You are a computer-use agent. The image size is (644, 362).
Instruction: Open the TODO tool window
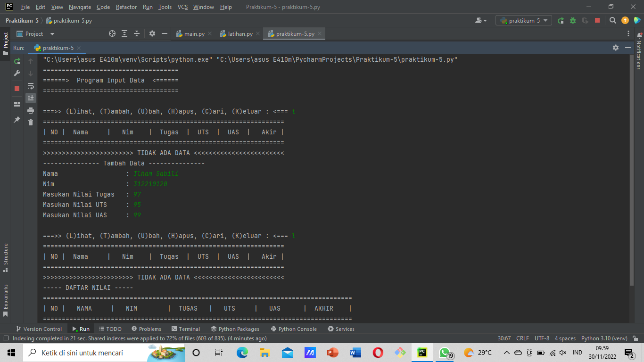110,329
